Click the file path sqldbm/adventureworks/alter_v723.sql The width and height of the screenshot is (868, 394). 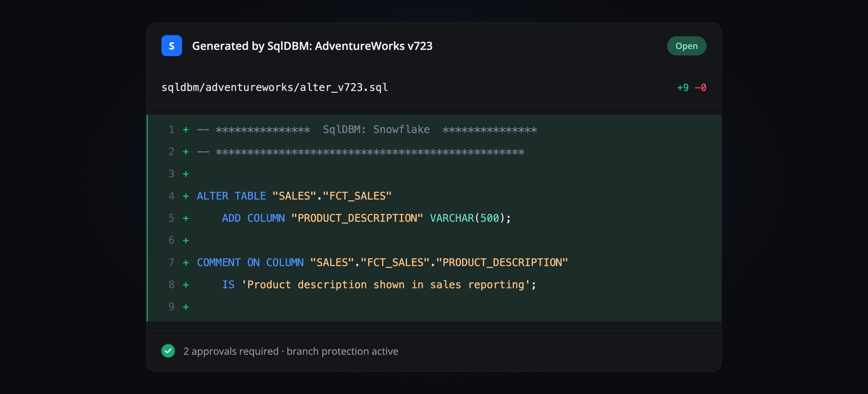coord(275,87)
